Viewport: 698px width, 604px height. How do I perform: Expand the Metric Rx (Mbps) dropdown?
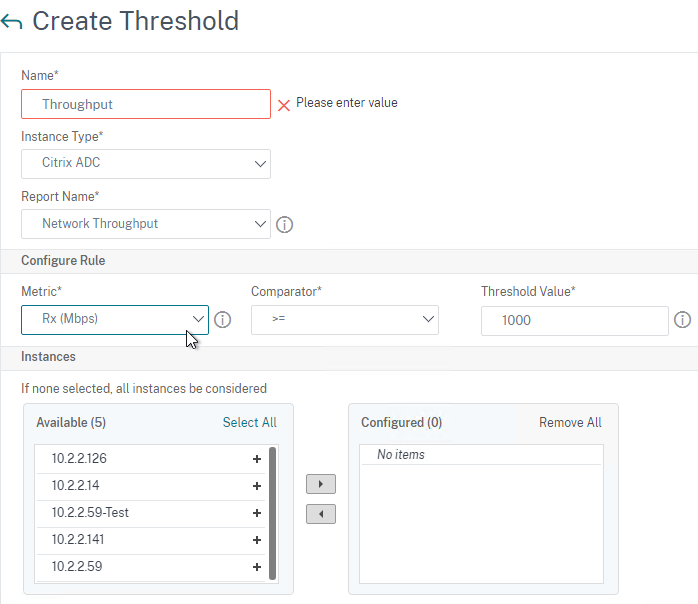[x=115, y=320]
